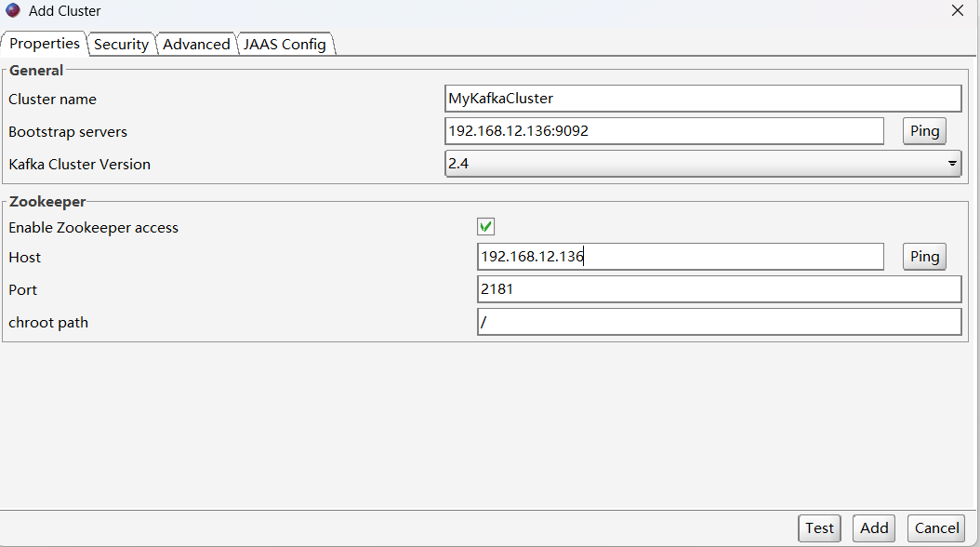Click the Zookeeper Host input field

[x=681, y=257]
